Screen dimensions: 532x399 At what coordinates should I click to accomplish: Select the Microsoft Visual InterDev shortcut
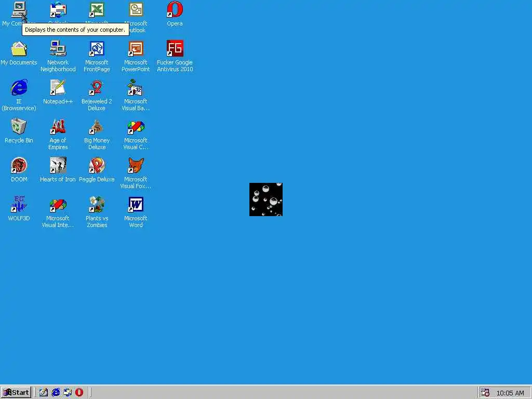58,205
